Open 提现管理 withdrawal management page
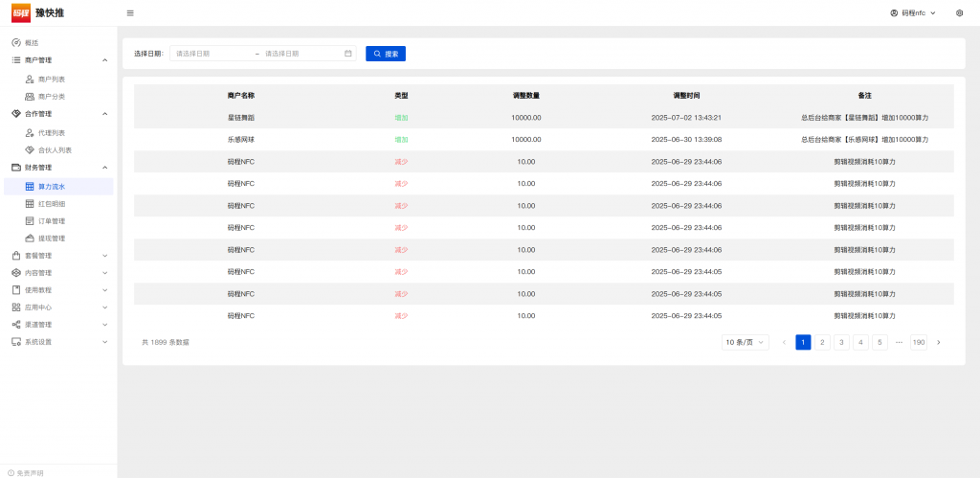Screen dimensions: 980x478 point(52,239)
